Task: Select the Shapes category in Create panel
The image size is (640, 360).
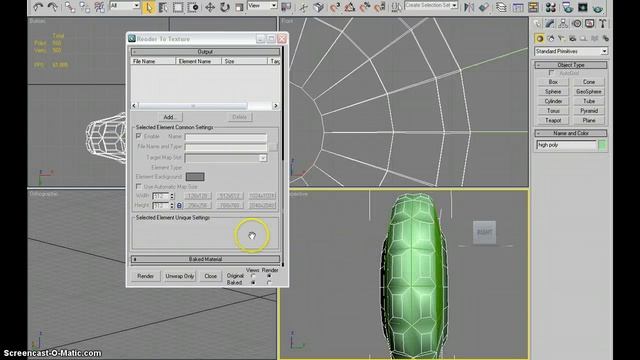Action: click(x=551, y=38)
